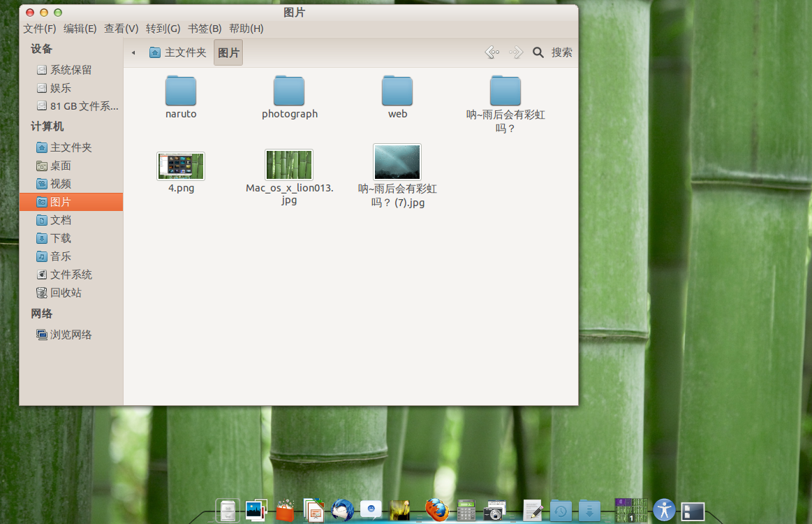Open chat bubble messenger icon in dock

click(x=371, y=510)
